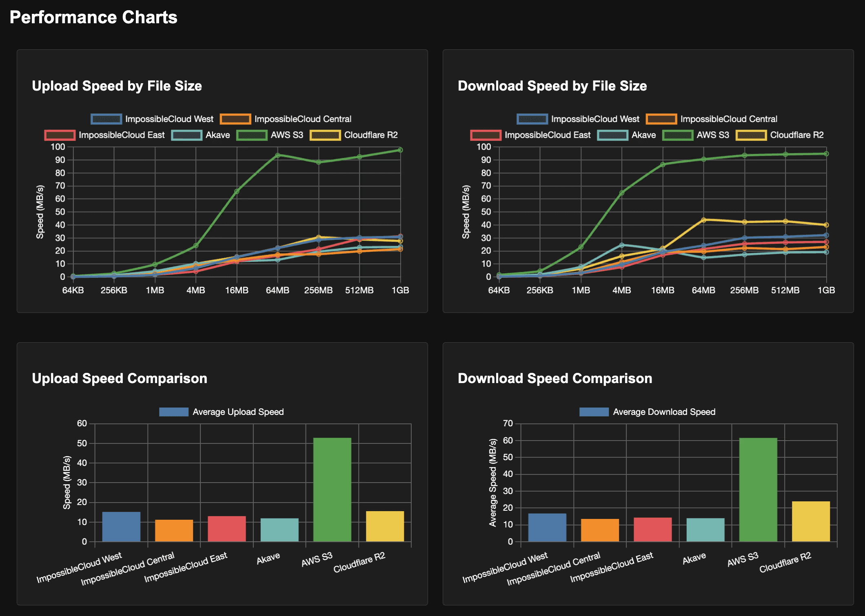Click the 'Upload Speed by File Size' title
This screenshot has width=865, height=616.
click(117, 86)
